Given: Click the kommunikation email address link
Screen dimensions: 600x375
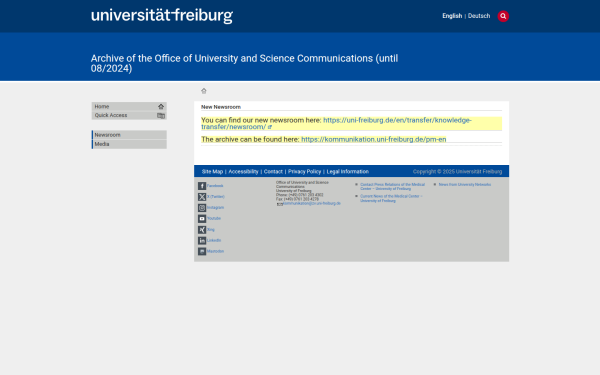Looking at the screenshot, I should coord(312,204).
